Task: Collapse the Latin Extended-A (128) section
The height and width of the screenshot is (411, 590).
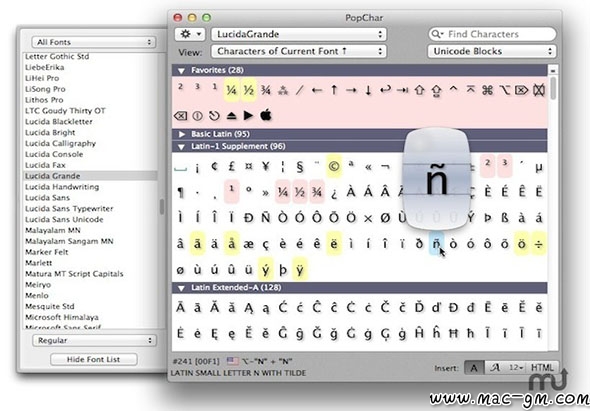Action: [x=182, y=288]
